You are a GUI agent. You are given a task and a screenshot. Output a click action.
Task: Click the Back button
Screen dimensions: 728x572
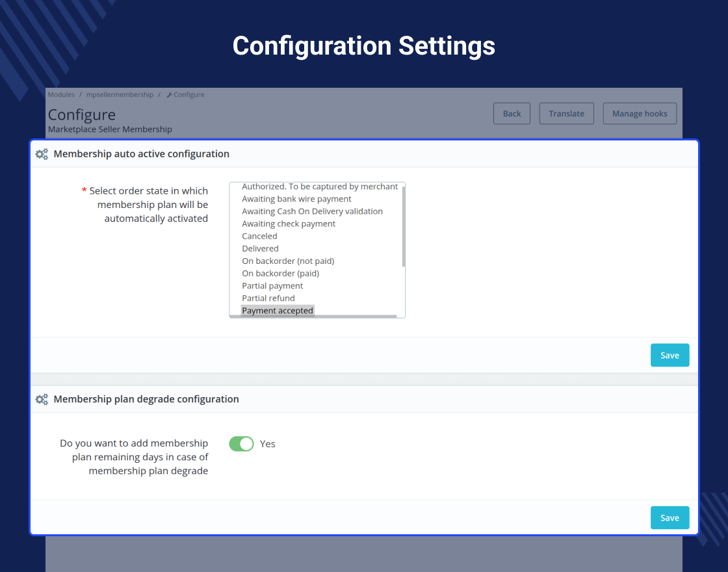tap(512, 114)
